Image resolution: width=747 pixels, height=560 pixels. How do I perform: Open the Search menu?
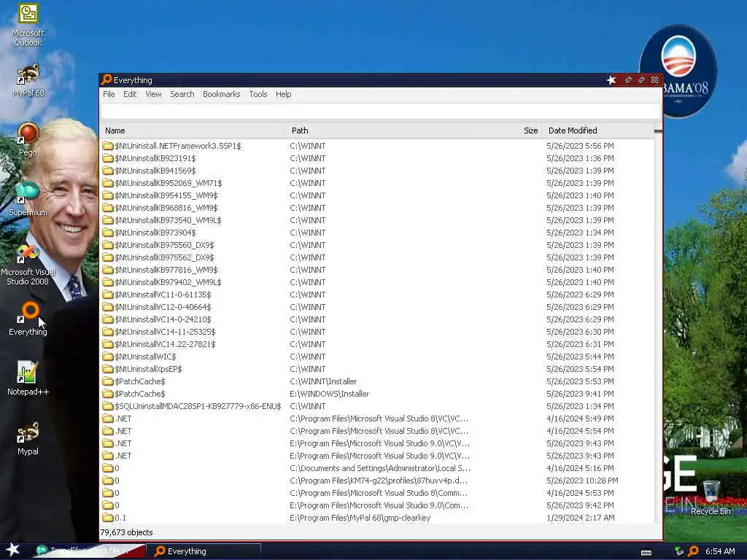pos(182,94)
